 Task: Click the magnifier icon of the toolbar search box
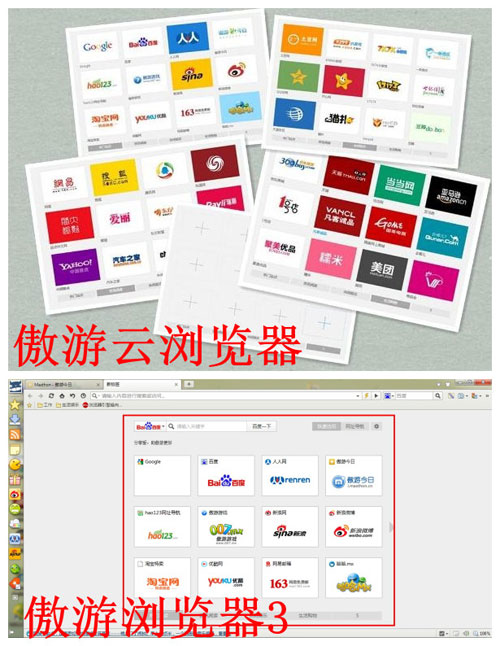(437, 396)
